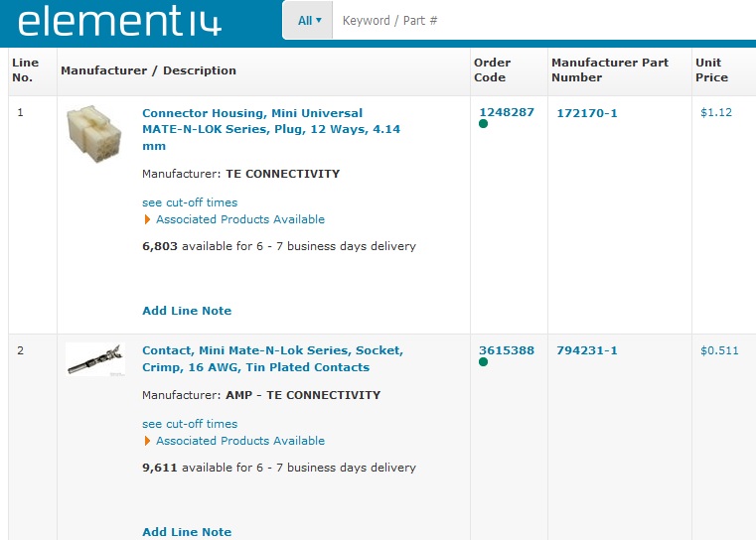
Task: Click the Keyword / Part # search field
Action: [x=536, y=21]
